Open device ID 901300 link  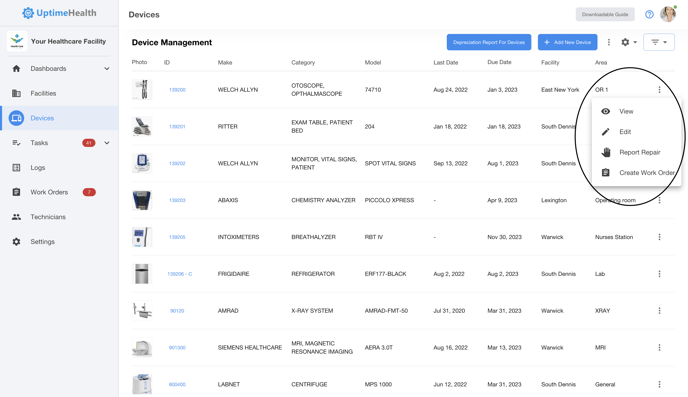click(x=177, y=347)
